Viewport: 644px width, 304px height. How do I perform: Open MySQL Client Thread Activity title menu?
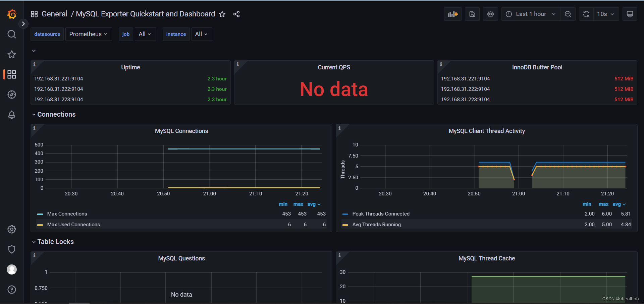coord(487,131)
